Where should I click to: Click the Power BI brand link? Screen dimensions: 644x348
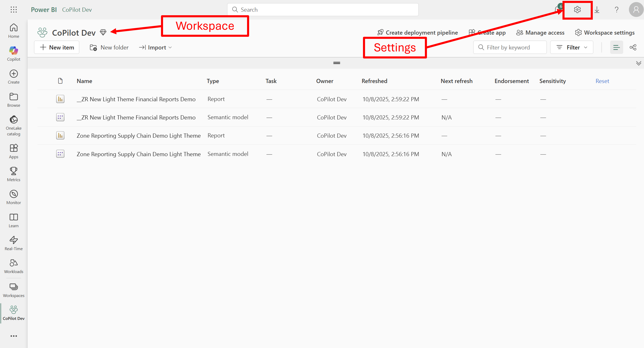pyautogui.click(x=44, y=10)
